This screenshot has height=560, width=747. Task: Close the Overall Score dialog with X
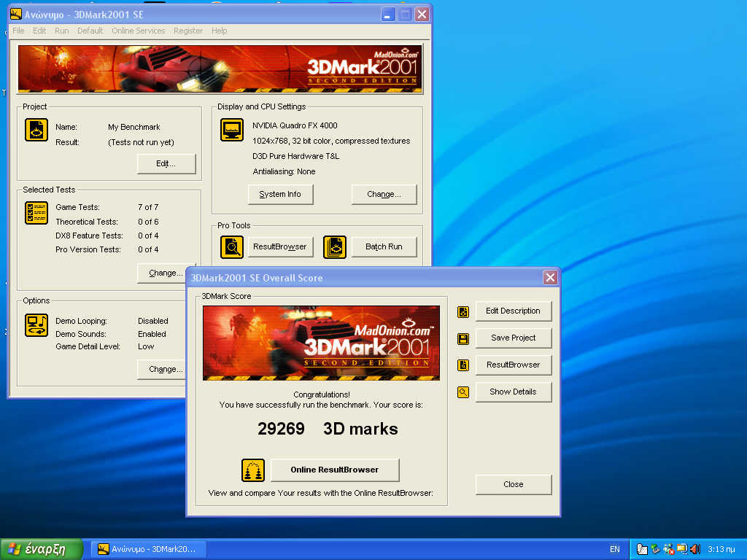(550, 278)
